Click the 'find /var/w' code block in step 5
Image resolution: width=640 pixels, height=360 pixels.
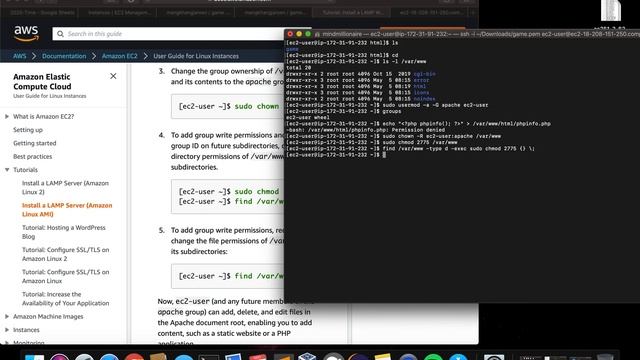click(x=228, y=276)
